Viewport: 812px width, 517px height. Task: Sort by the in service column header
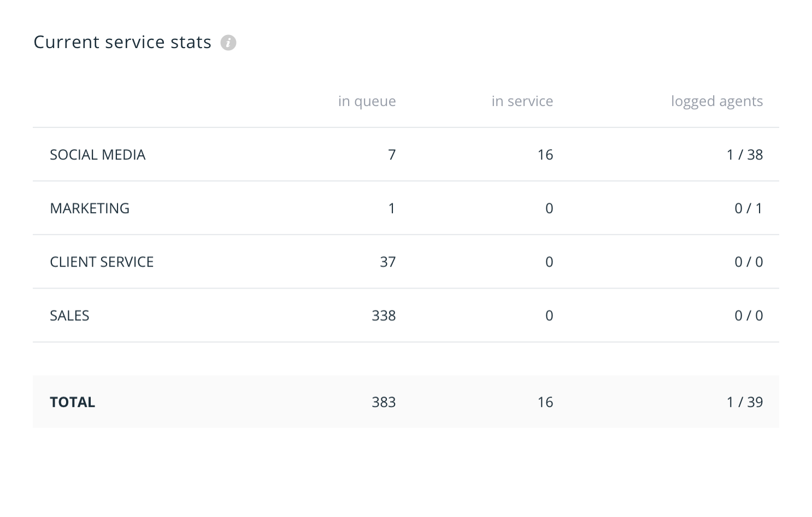(522, 101)
